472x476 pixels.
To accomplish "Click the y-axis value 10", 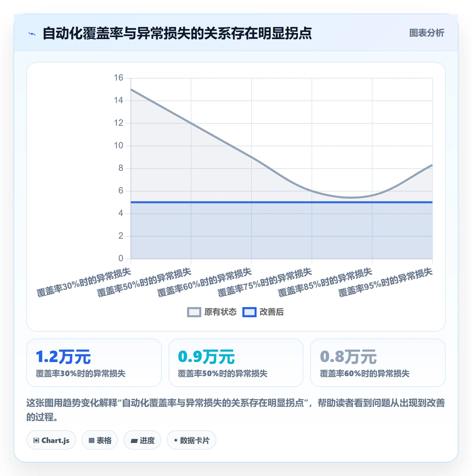I will tap(119, 146).
